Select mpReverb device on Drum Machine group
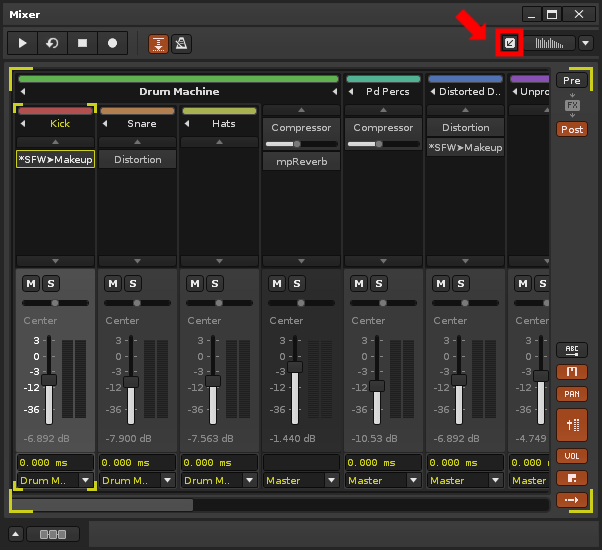This screenshot has height=550, width=602. [x=301, y=162]
